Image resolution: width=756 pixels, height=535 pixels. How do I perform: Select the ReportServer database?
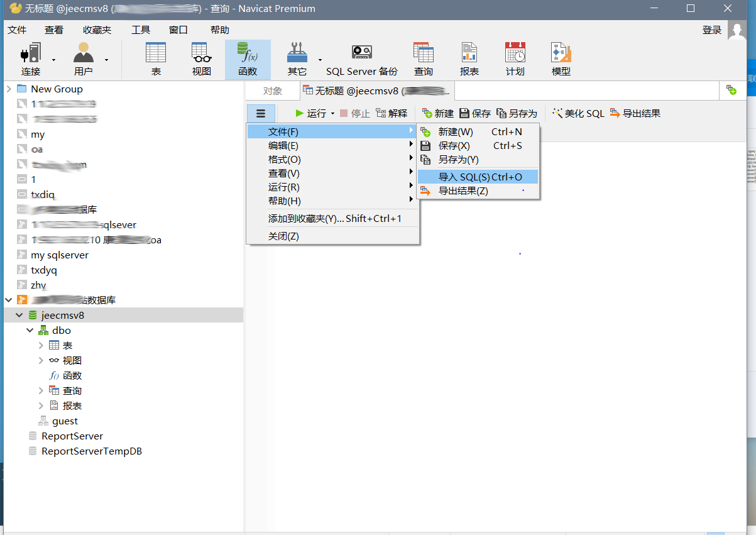click(72, 436)
